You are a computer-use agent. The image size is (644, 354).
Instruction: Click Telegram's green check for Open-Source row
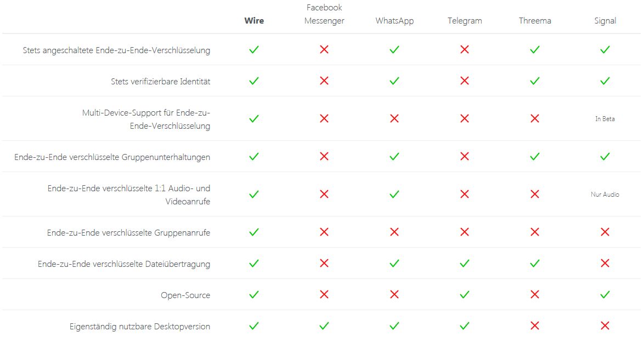pos(465,294)
